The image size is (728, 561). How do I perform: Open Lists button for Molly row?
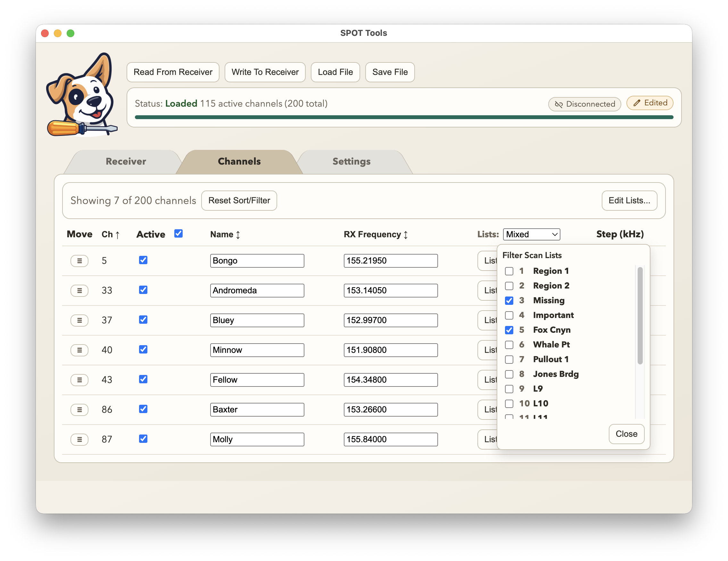pos(488,439)
